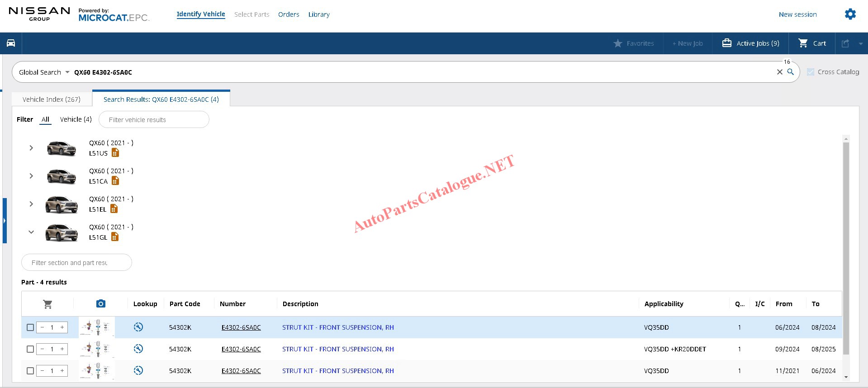
Task: Click the lookup icon for the first part row
Action: pos(138,327)
